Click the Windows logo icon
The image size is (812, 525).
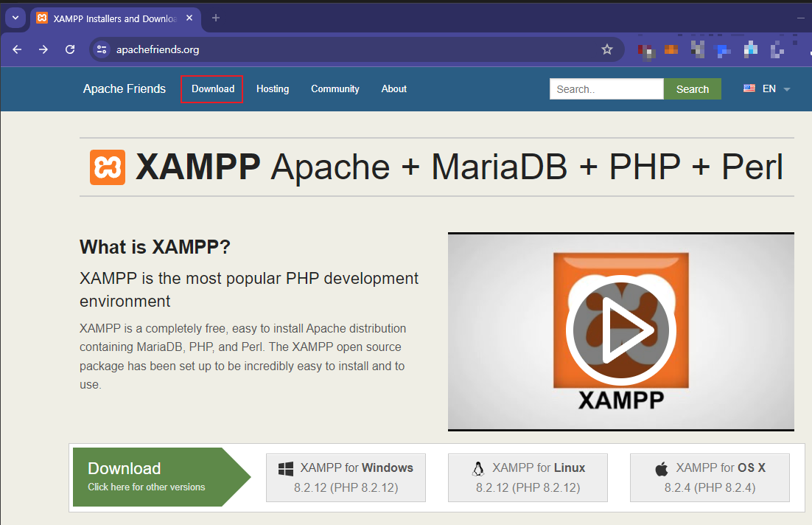(x=285, y=468)
